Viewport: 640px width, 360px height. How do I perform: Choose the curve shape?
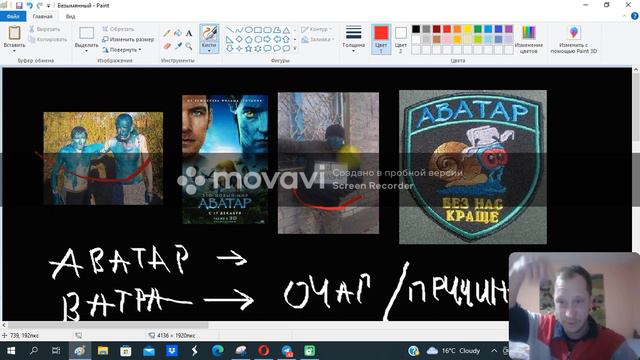pos(239,30)
